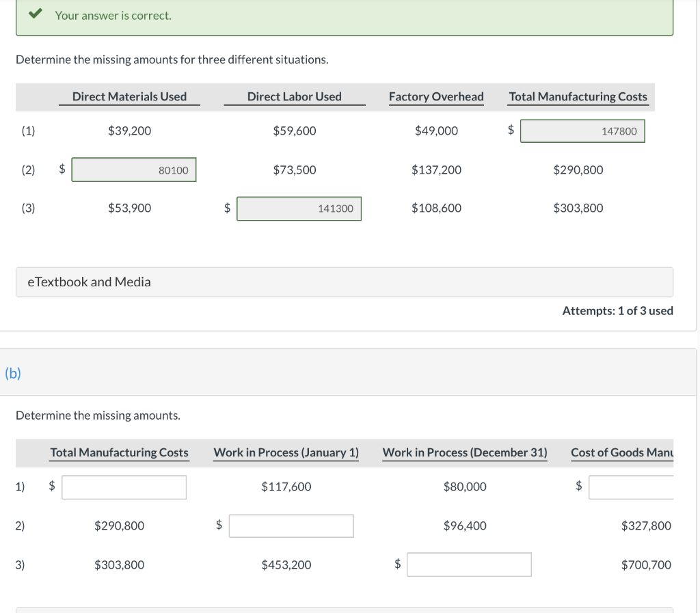
Task: Click row label (3) in first table
Action: (x=28, y=208)
